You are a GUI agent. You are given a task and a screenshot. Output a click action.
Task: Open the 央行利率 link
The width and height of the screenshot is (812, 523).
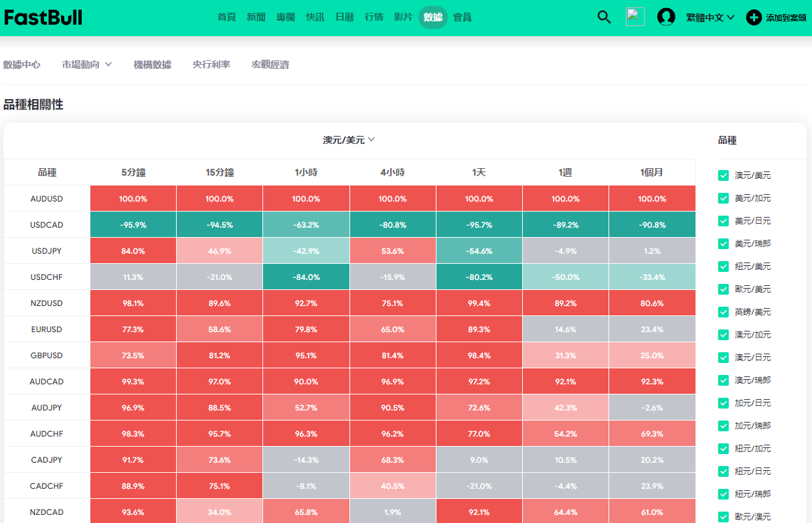click(211, 64)
